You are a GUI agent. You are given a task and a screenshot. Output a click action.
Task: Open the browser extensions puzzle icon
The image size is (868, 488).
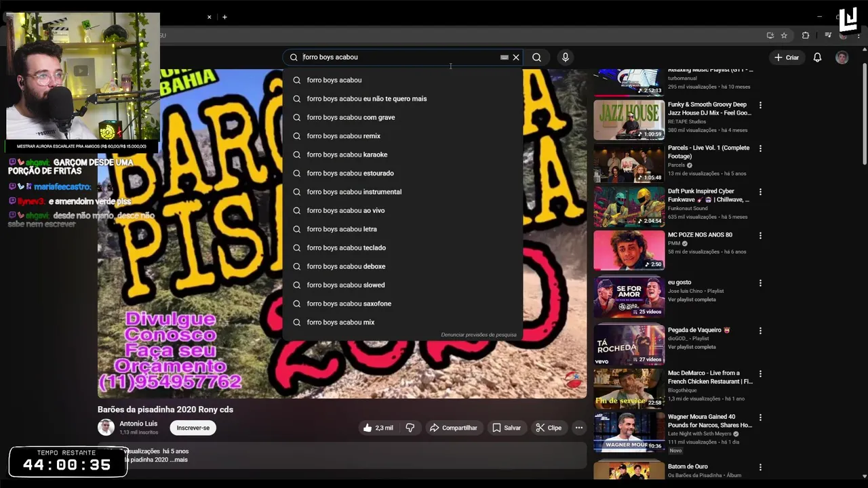[x=806, y=35]
